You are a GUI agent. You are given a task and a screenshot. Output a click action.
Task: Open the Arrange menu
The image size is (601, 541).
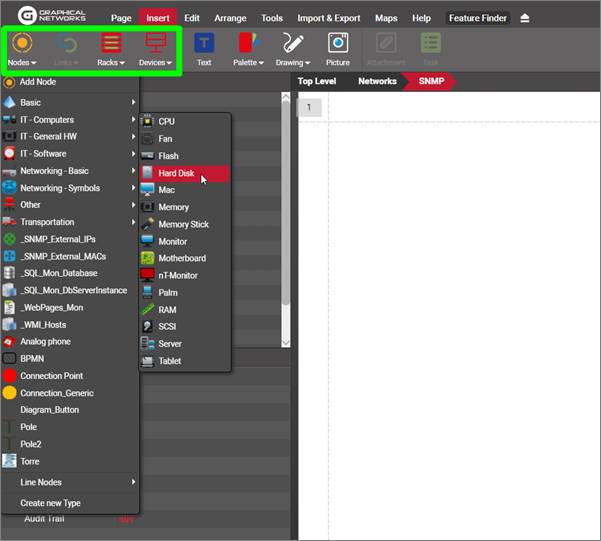[230, 18]
